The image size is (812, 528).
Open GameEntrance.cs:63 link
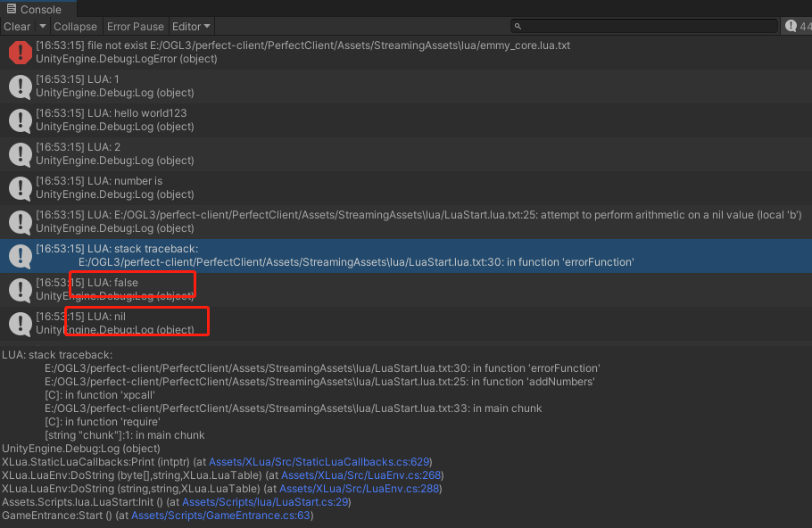(x=220, y=516)
